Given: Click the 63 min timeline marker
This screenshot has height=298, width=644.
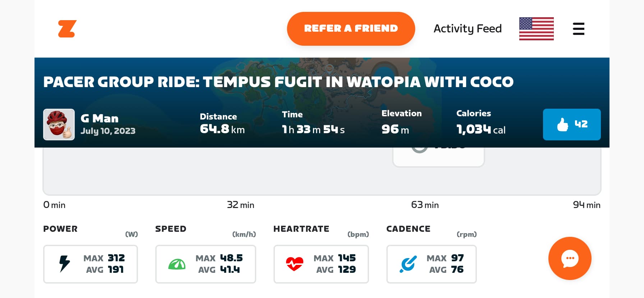Looking at the screenshot, I should point(425,205).
